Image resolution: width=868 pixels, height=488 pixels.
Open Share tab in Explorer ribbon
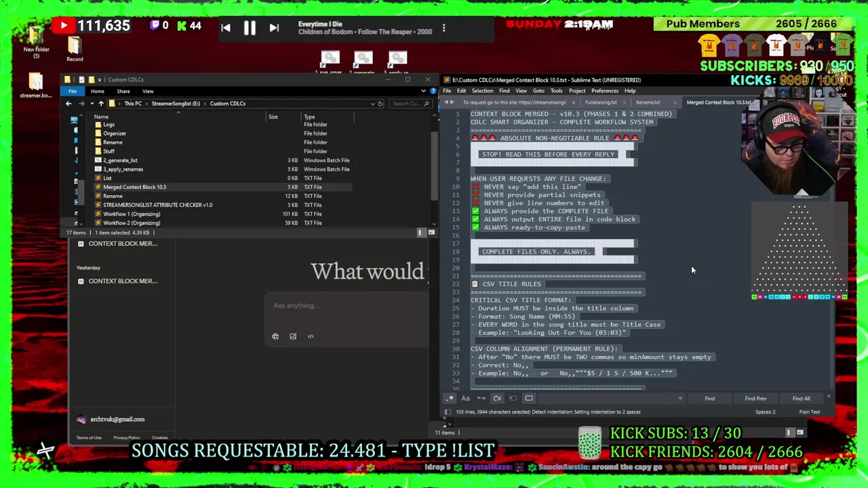coord(123,91)
